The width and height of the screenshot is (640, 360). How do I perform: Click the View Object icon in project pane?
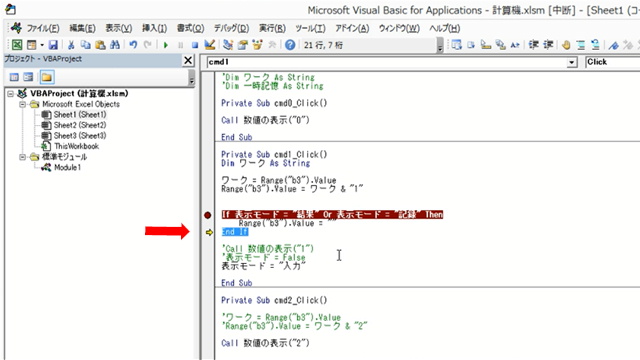coord(28,77)
